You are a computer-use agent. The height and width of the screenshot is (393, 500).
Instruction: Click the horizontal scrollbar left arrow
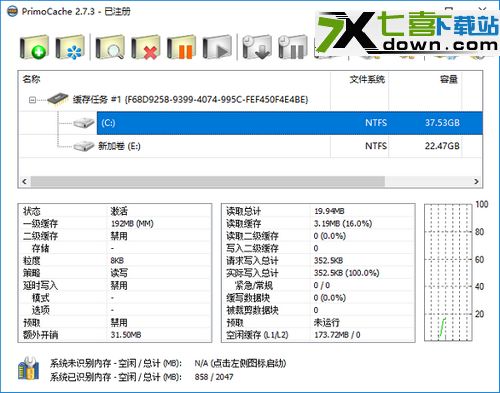point(24,182)
